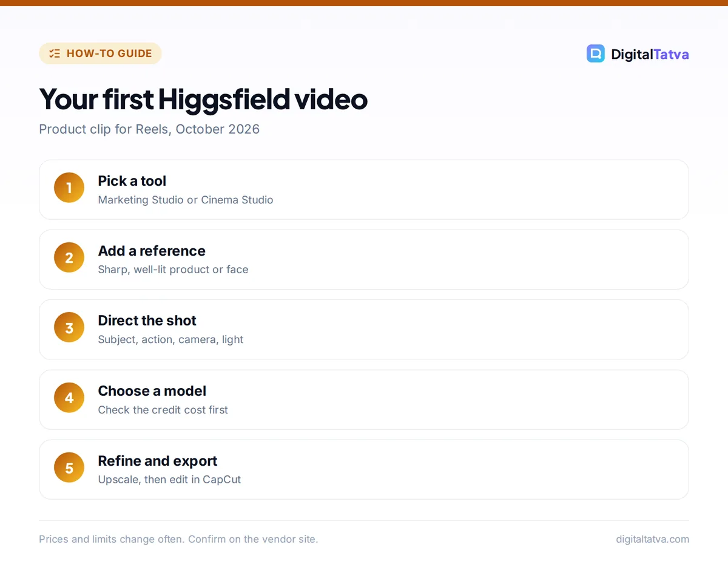The width and height of the screenshot is (728, 575).
Task: Click the step 4 number circle
Action: pyautogui.click(x=69, y=398)
